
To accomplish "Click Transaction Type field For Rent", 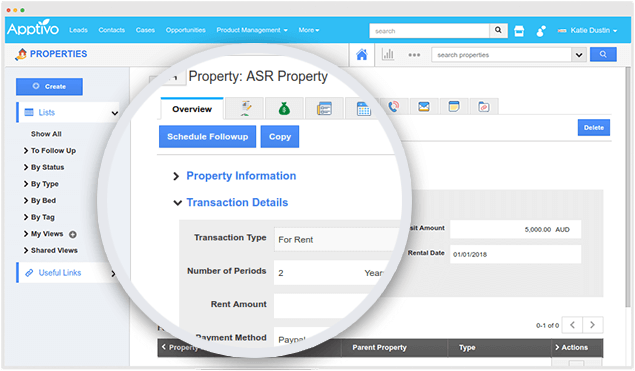I will [336, 239].
